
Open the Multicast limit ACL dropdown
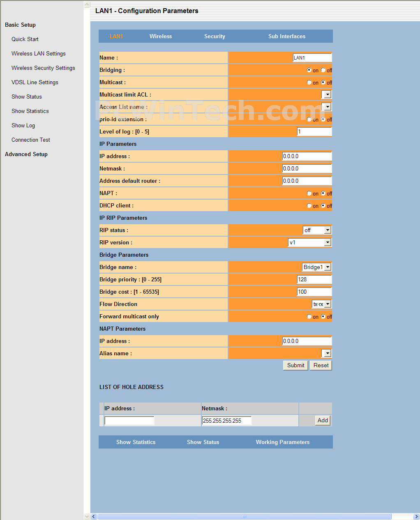point(326,94)
